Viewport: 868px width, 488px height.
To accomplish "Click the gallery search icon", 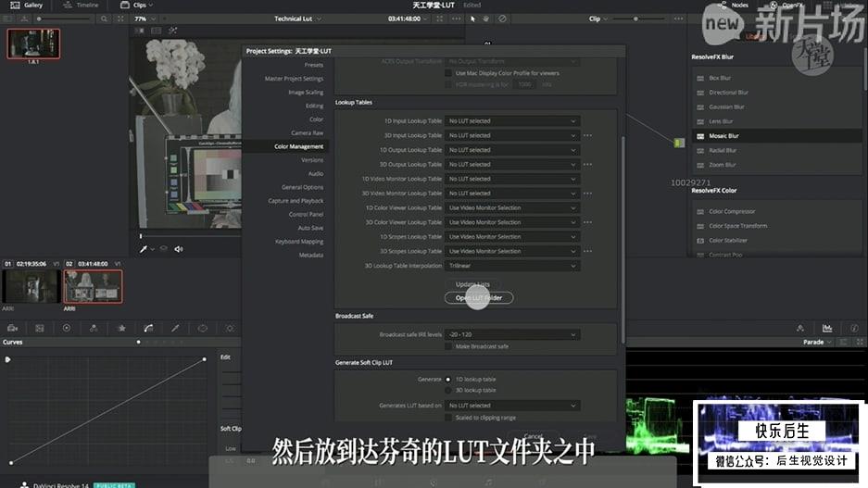I will 104,19.
